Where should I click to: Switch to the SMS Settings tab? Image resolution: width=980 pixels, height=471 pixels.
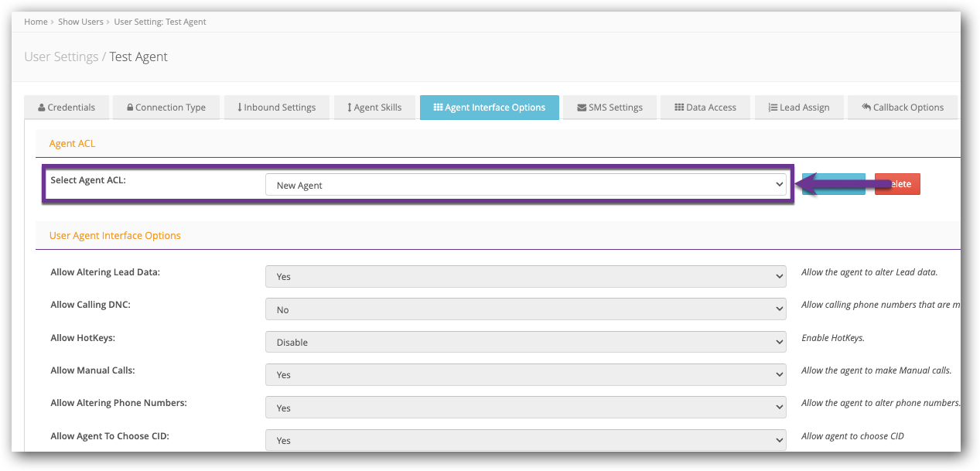[x=609, y=108]
